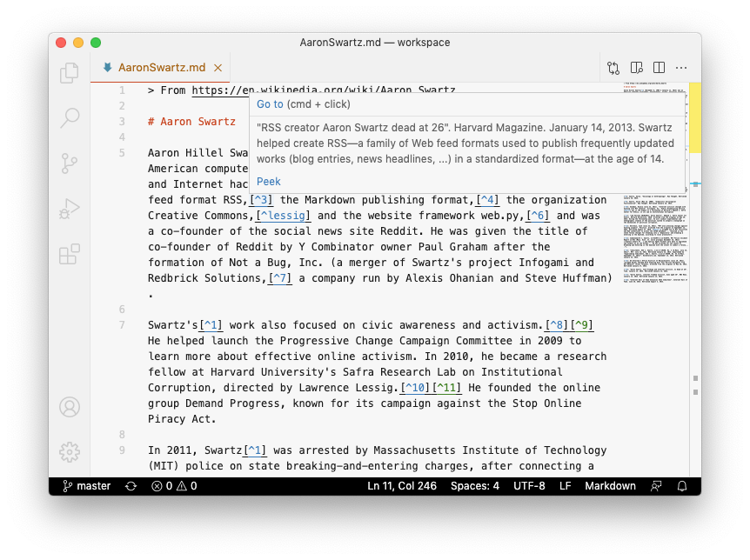Follow the Wikipedia URL on line 1

point(324,90)
